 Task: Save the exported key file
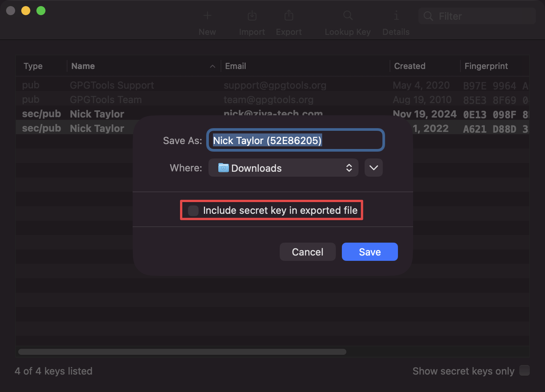[x=370, y=252]
